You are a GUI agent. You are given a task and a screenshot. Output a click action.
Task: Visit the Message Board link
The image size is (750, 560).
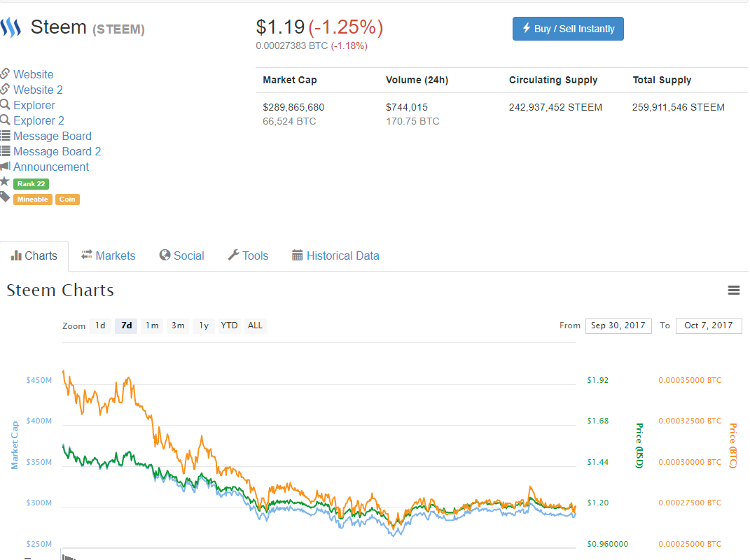(52, 136)
